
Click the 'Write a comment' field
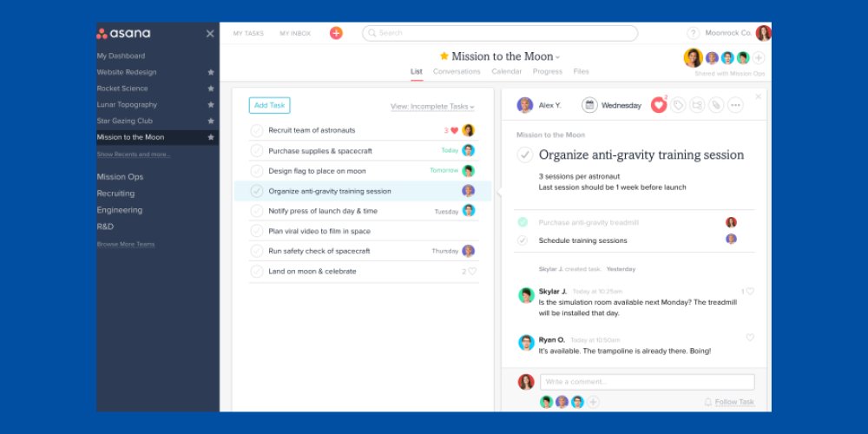pos(647,382)
